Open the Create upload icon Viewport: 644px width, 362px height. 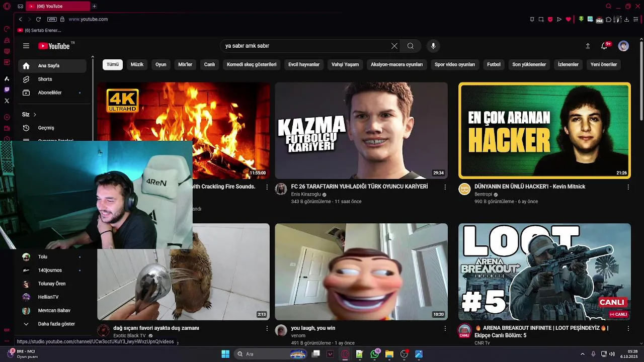pyautogui.click(x=588, y=46)
